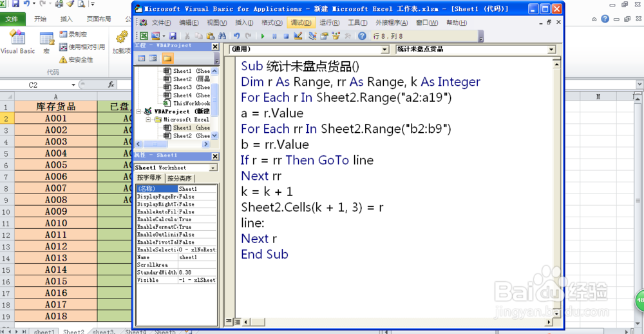The image size is (644, 334).
Task: Open the 运行(R) menu
Action: pyautogui.click(x=329, y=22)
